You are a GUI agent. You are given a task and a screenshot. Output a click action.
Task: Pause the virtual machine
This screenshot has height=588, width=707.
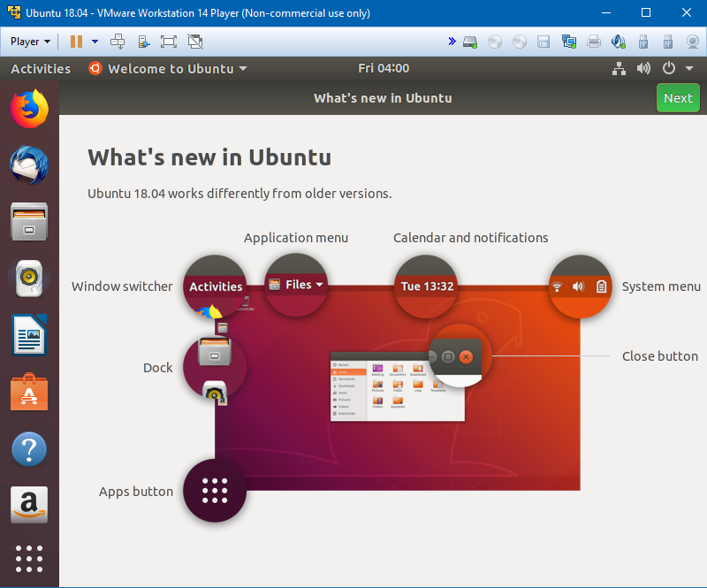[x=76, y=42]
